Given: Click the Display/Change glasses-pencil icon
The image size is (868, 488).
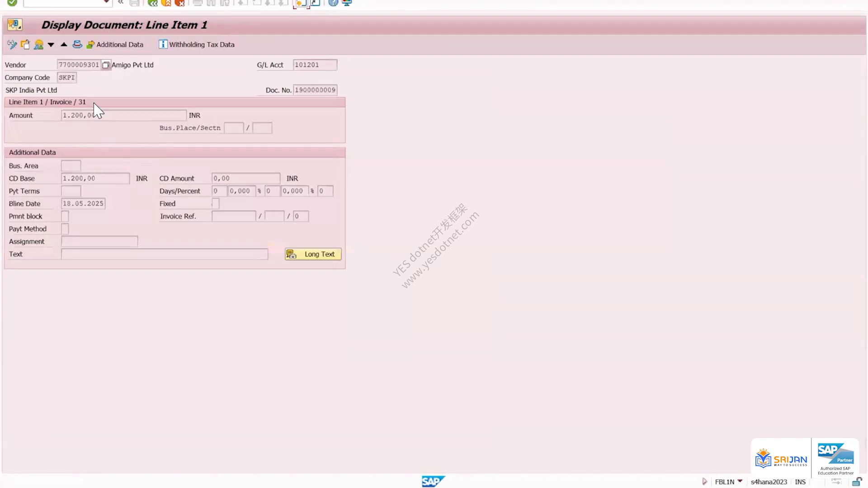Looking at the screenshot, I should pyautogui.click(x=12, y=44).
